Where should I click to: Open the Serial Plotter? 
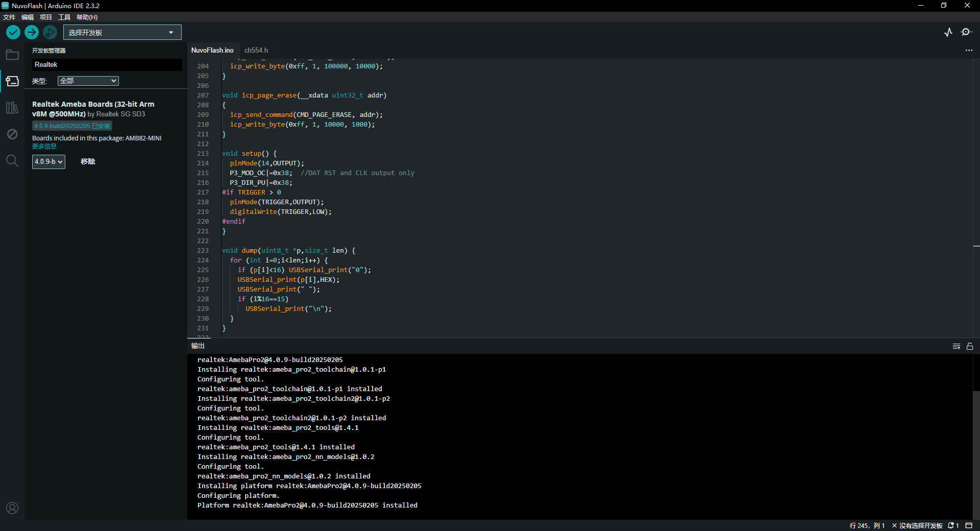[x=948, y=32]
